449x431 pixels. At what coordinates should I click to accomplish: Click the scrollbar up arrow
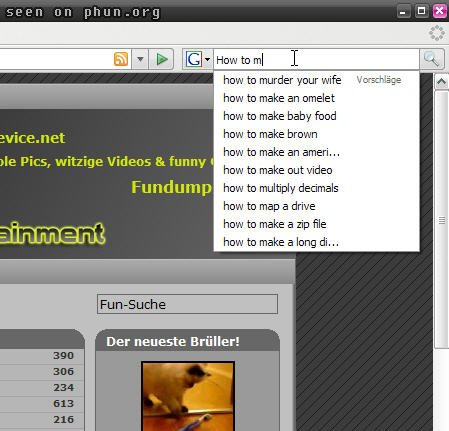441,82
